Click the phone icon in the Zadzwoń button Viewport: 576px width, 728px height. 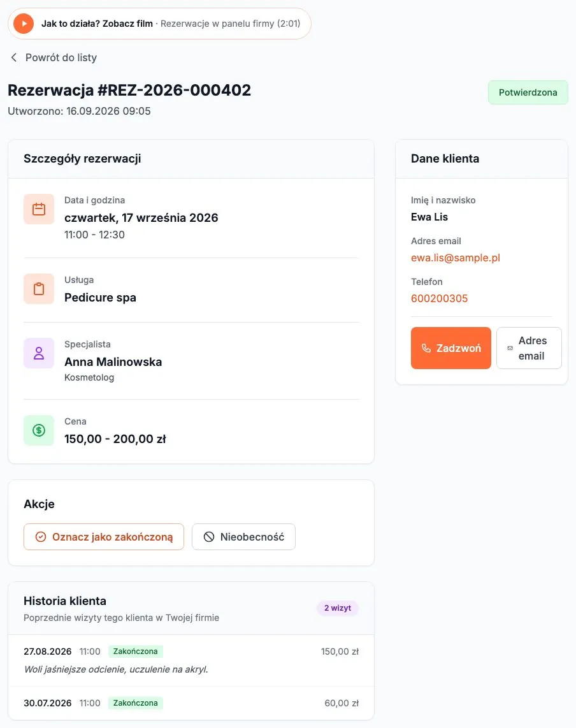click(x=426, y=348)
